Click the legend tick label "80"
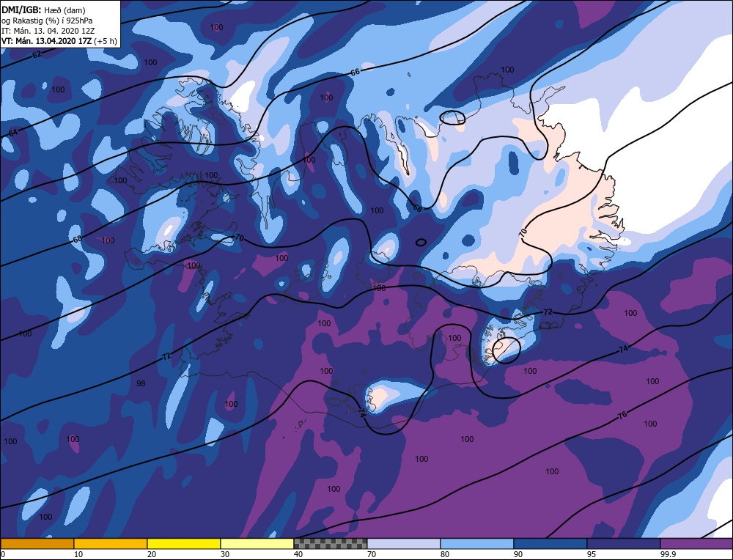 (x=445, y=554)
